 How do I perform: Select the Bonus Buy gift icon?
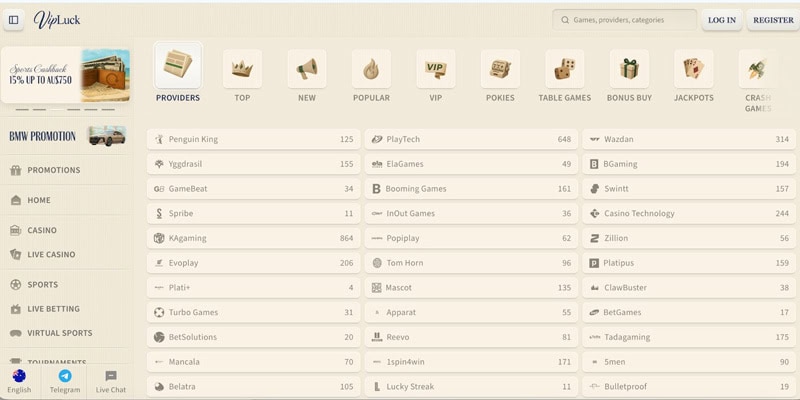(629, 69)
